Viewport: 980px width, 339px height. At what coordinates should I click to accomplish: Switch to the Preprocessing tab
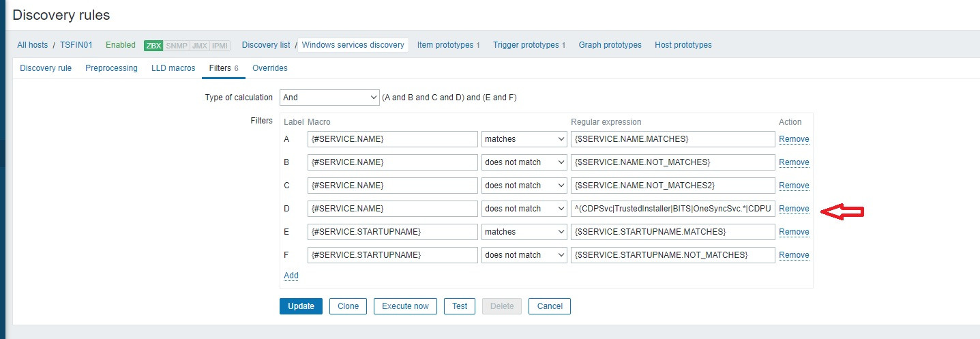[x=111, y=68]
